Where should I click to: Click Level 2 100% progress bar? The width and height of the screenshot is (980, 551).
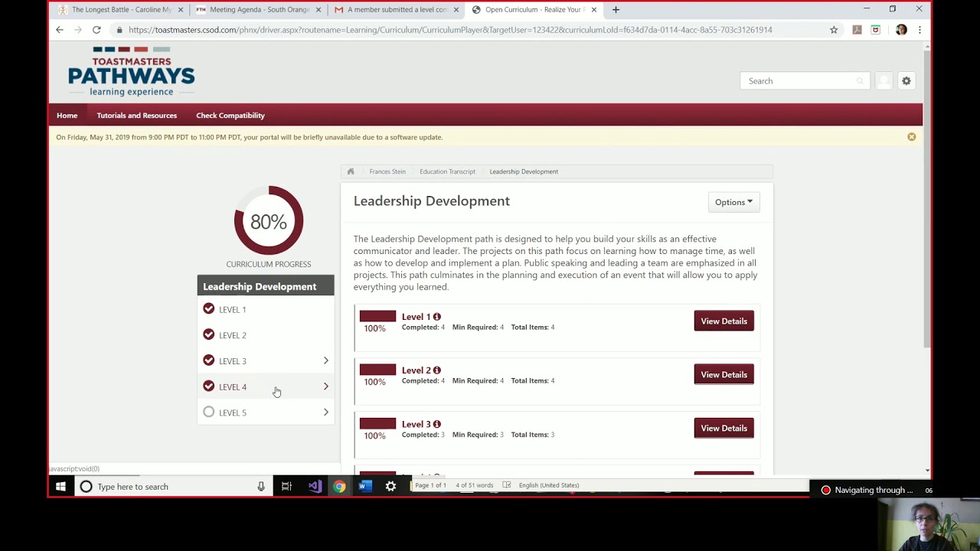pos(377,370)
